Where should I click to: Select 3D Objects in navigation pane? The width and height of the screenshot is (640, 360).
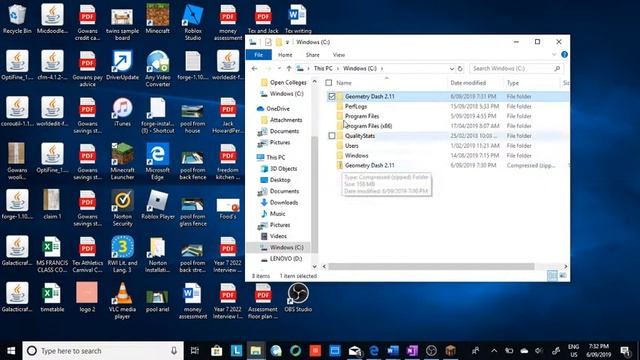283,169
